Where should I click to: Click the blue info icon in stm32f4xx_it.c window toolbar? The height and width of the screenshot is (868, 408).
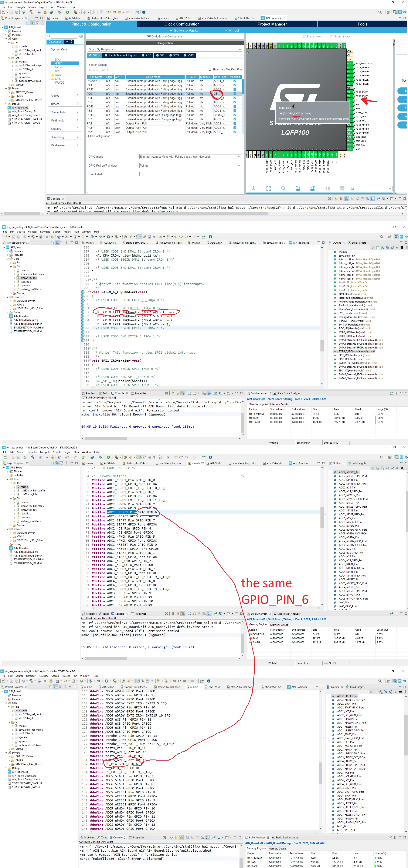click(x=210, y=237)
